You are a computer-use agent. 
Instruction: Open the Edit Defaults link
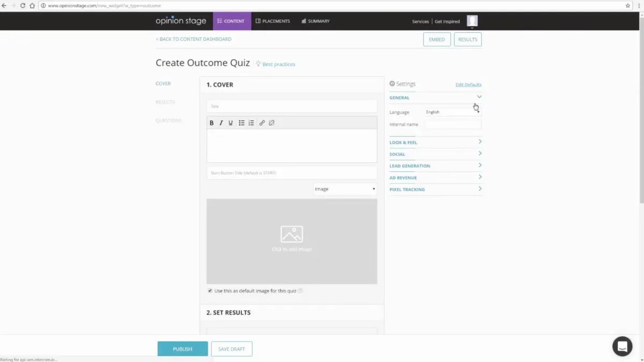469,85
